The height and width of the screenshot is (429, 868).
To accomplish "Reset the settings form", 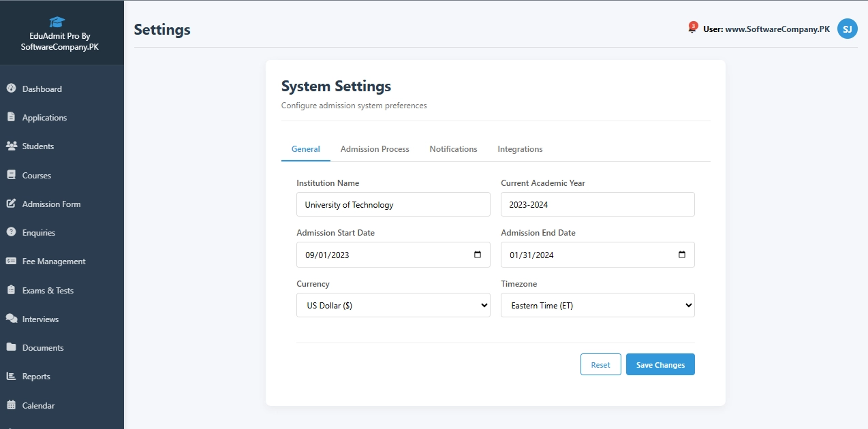I will [600, 364].
